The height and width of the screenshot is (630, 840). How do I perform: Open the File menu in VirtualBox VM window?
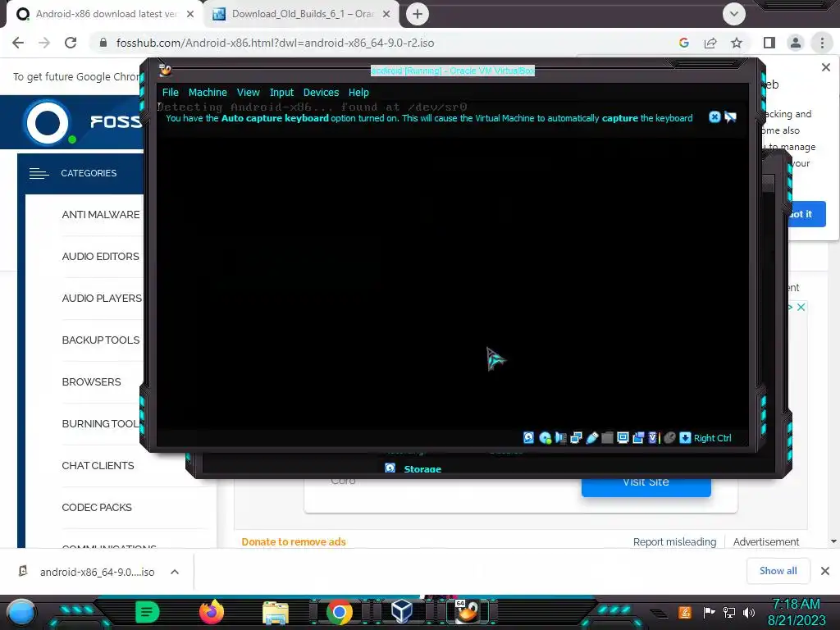click(x=171, y=92)
